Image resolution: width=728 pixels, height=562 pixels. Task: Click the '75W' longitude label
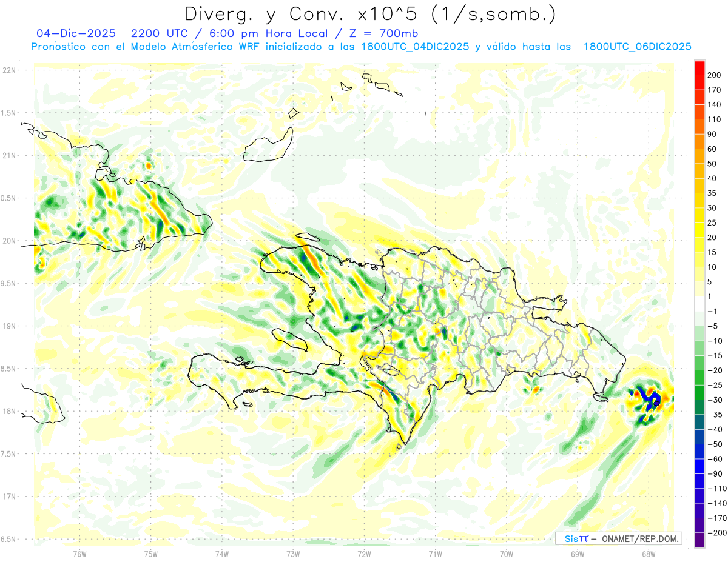pyautogui.click(x=151, y=554)
